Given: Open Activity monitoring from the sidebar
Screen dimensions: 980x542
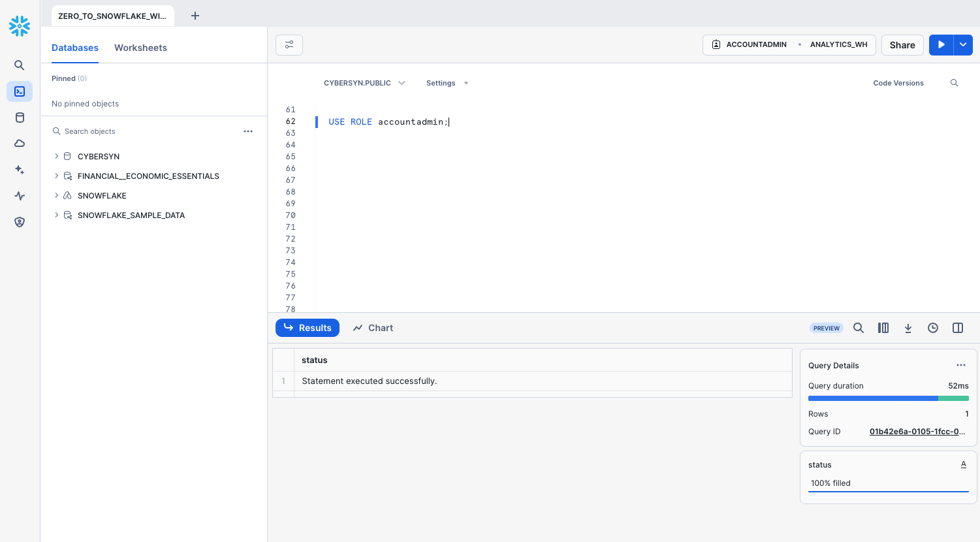Looking at the screenshot, I should pyautogui.click(x=19, y=196).
